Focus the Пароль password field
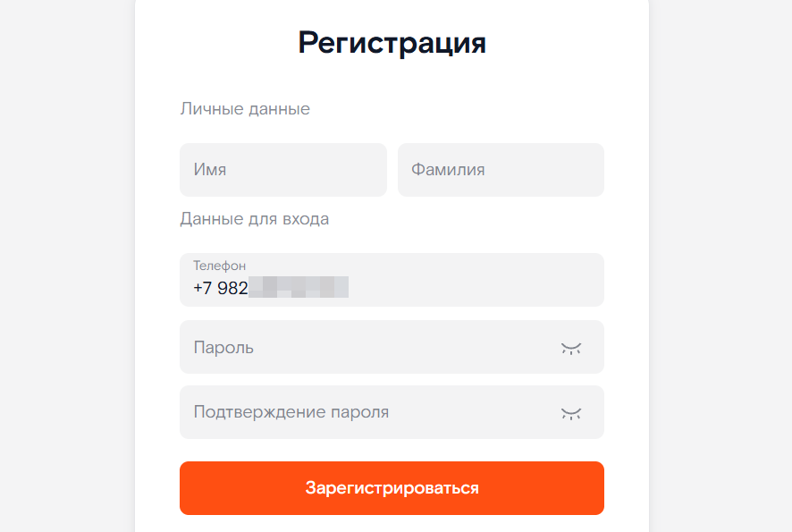This screenshot has width=792, height=532. coord(358,347)
